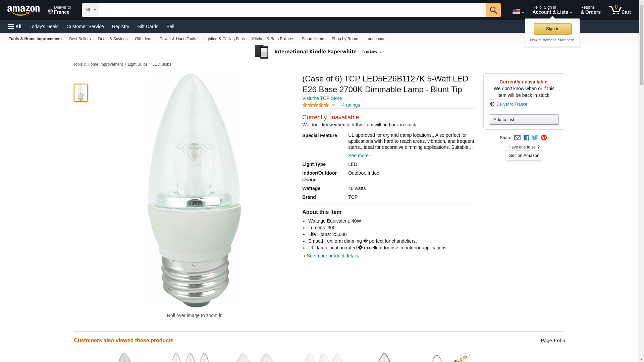644x362 pixels.
Task: Expand the star ratings dropdown arrow
Action: pos(333,105)
